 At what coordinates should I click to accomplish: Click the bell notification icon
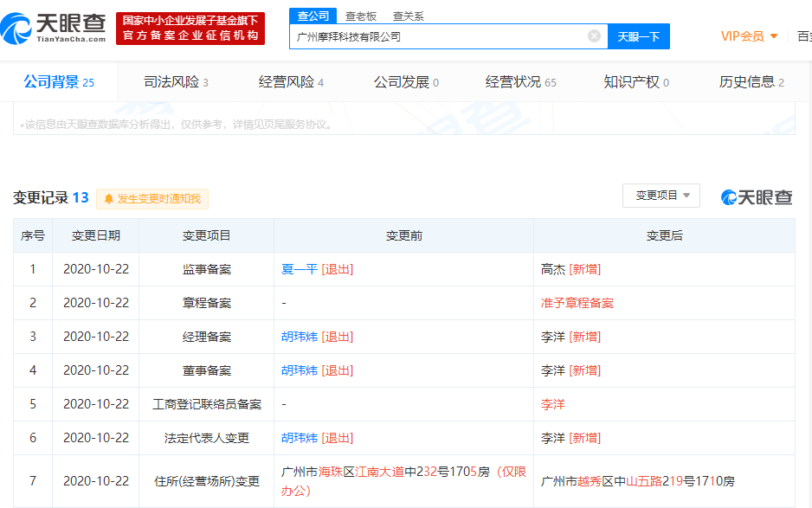(x=109, y=199)
